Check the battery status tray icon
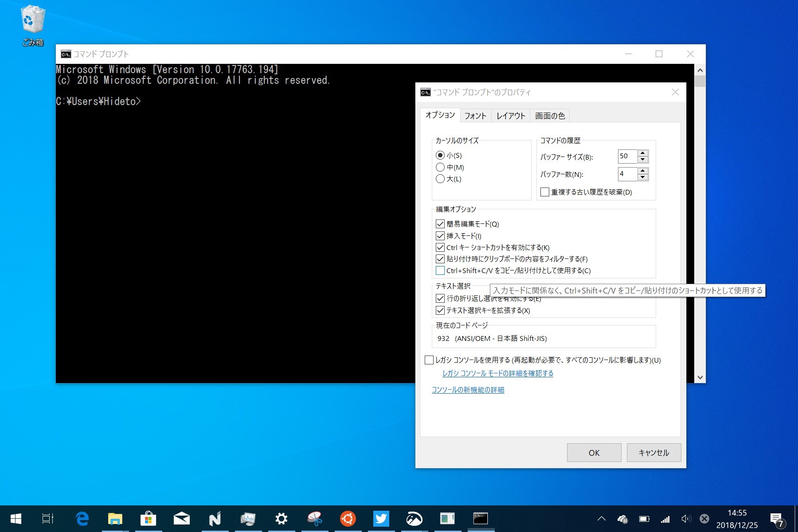The height and width of the screenshot is (532, 798). point(644,519)
